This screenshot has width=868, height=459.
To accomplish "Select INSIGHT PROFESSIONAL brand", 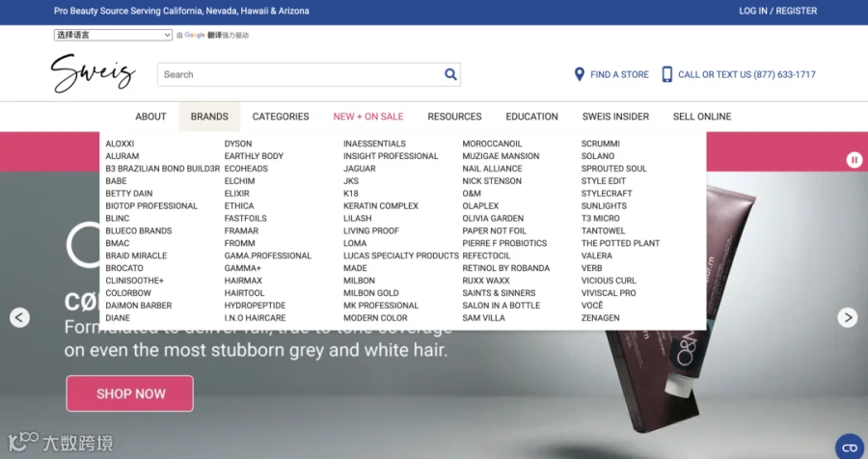I will [391, 156].
